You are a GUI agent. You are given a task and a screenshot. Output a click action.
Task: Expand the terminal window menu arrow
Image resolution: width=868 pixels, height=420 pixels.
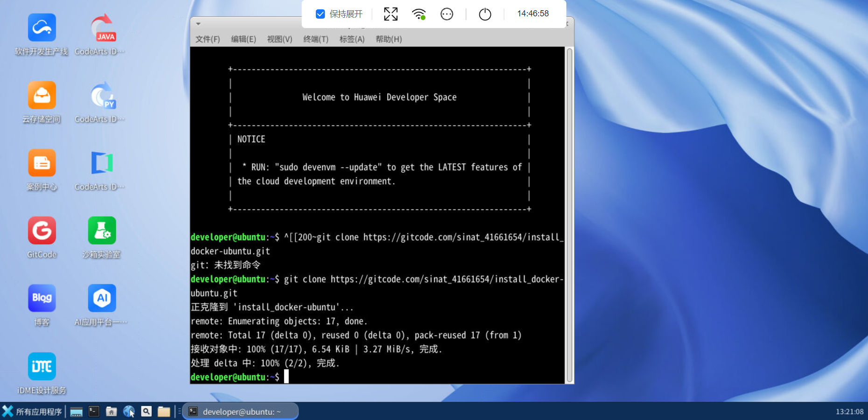198,24
